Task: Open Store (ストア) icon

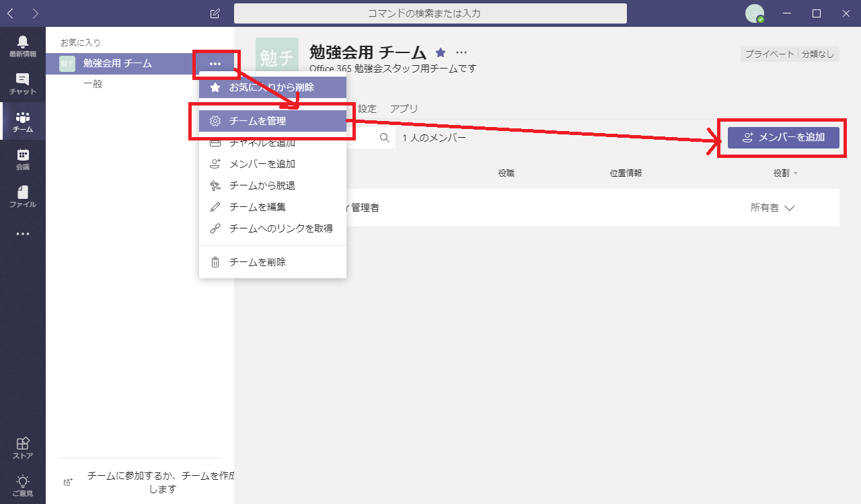Action: pos(23,448)
